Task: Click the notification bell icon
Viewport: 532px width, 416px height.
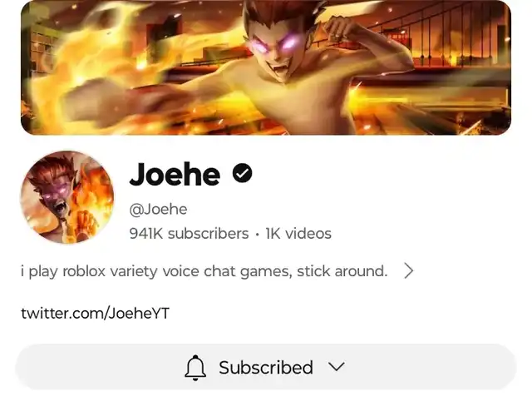Action: pos(195,368)
